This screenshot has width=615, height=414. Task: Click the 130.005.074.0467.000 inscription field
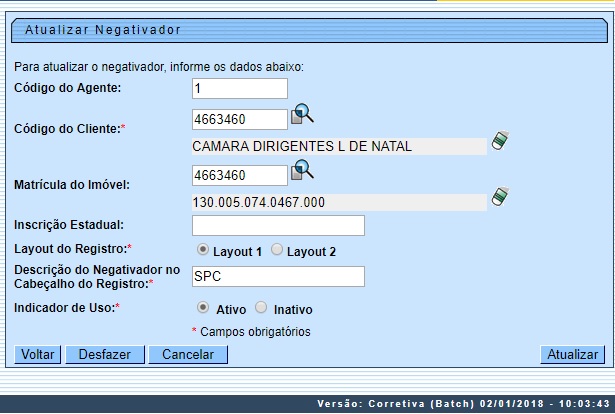click(338, 202)
